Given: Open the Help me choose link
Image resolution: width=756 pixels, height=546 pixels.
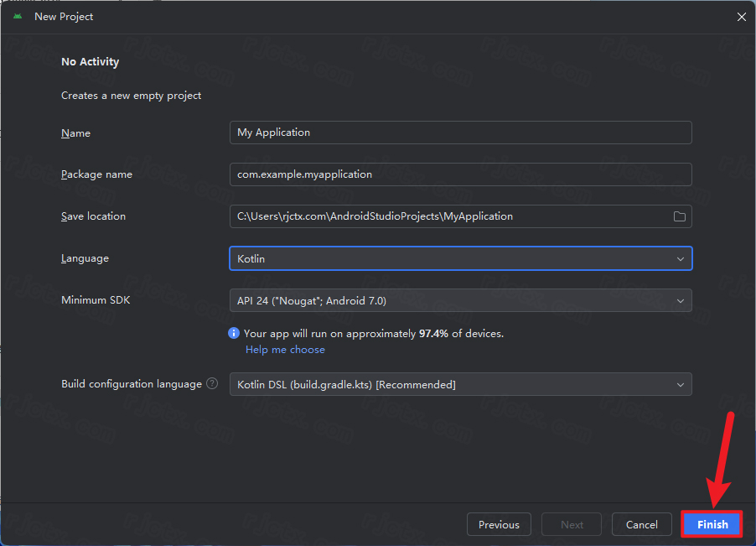Looking at the screenshot, I should 286,350.
